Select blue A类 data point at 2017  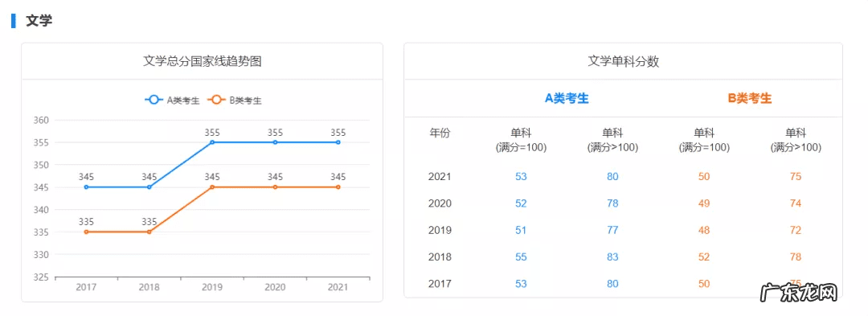[x=86, y=187]
